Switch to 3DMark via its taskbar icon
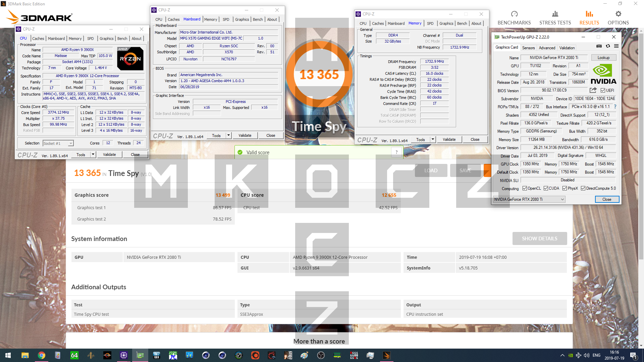Viewport: 644px width, 362px height. (386, 355)
